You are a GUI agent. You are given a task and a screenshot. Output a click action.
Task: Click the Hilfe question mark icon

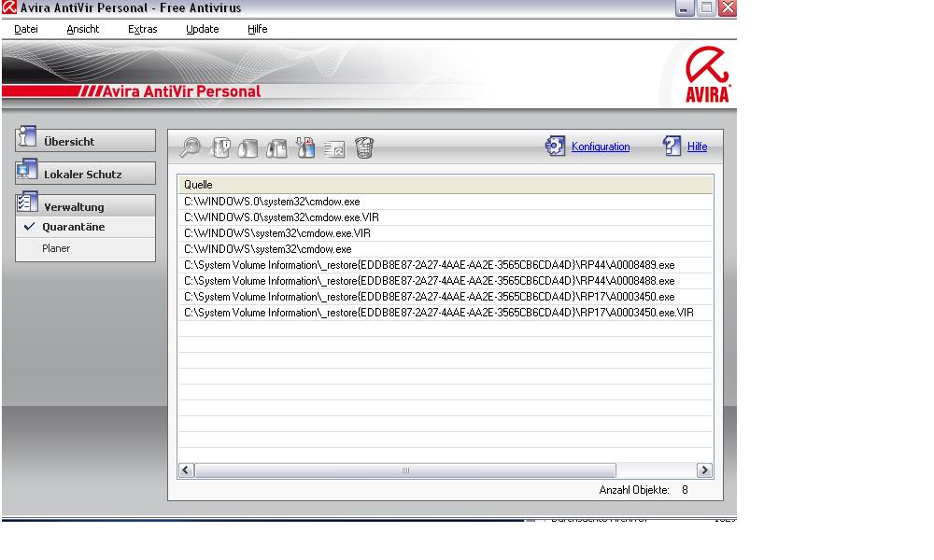point(672,146)
